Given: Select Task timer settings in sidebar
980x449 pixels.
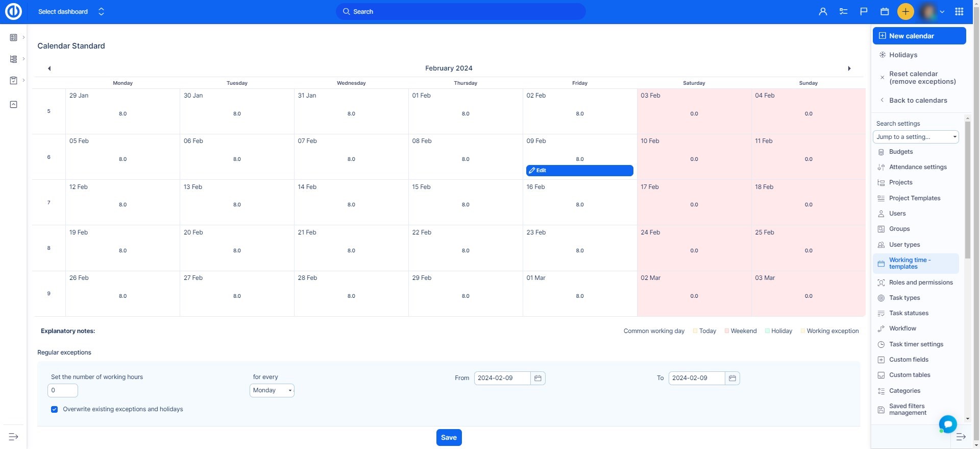Looking at the screenshot, I should coord(916,344).
